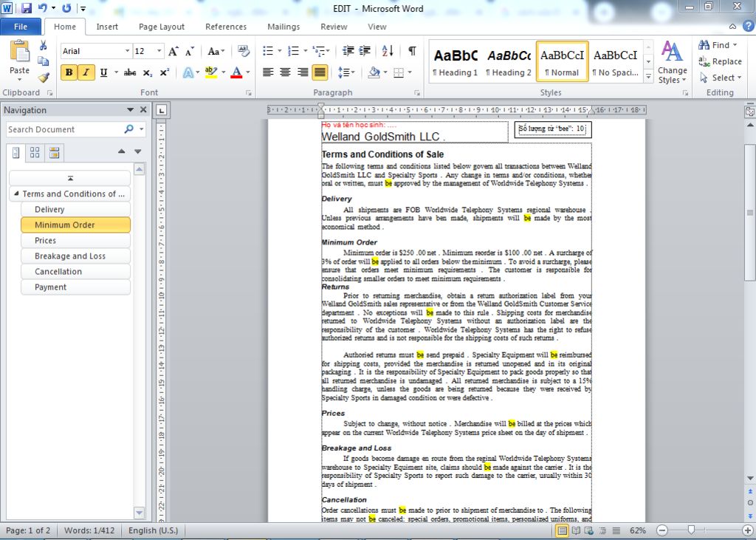The height and width of the screenshot is (540, 756).
Task: Open the References tab
Action: pos(226,27)
